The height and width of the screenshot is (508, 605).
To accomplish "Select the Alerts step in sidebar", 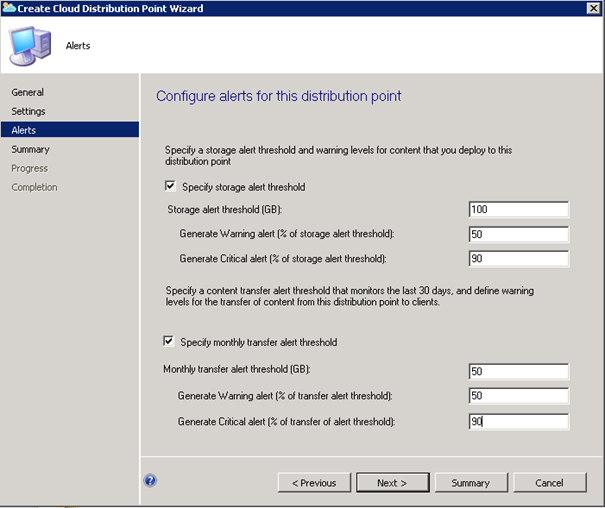I will click(24, 130).
